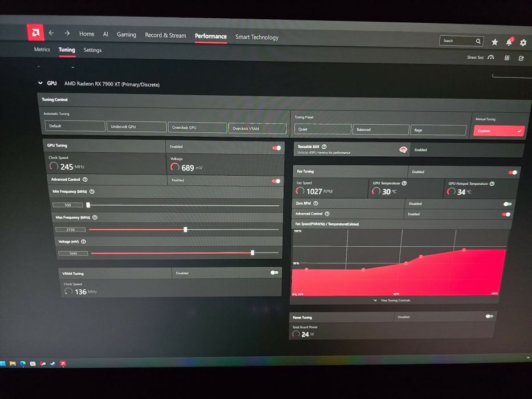
Task: Select Undervolt GPU preset
Action: [136, 127]
